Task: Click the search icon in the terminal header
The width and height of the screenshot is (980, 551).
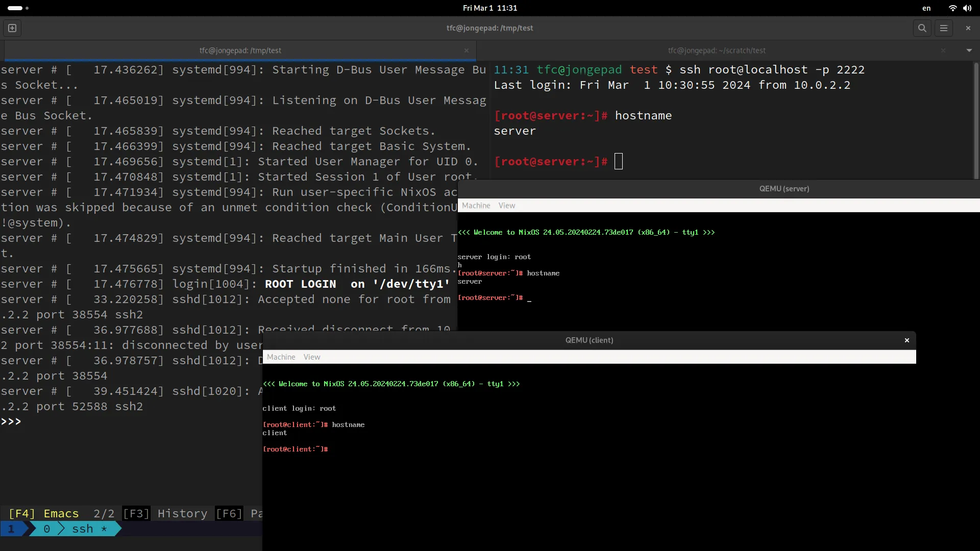Action: click(x=922, y=28)
